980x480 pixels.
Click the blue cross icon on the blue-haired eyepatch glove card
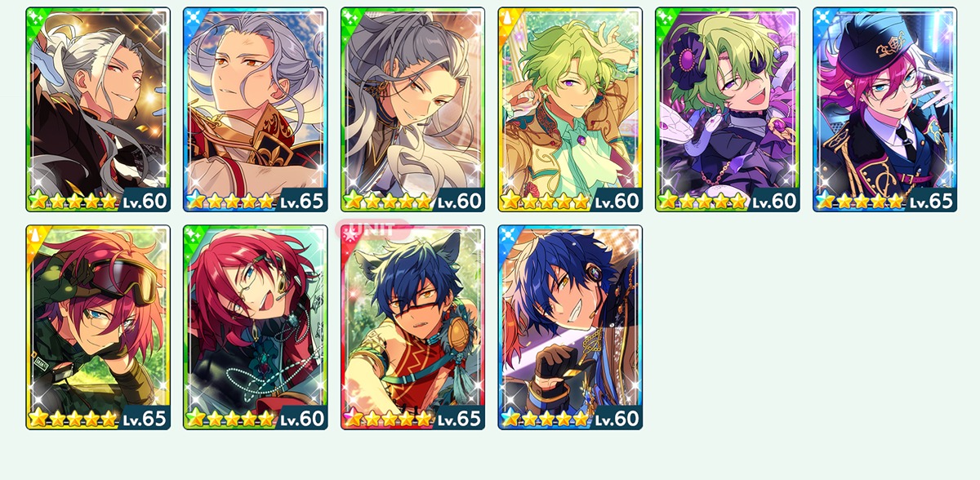(508, 236)
